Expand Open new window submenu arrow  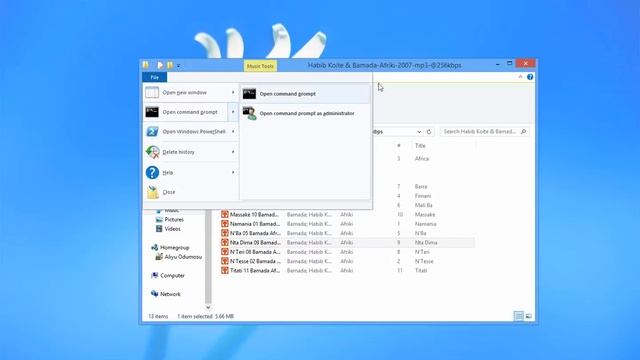(233, 93)
